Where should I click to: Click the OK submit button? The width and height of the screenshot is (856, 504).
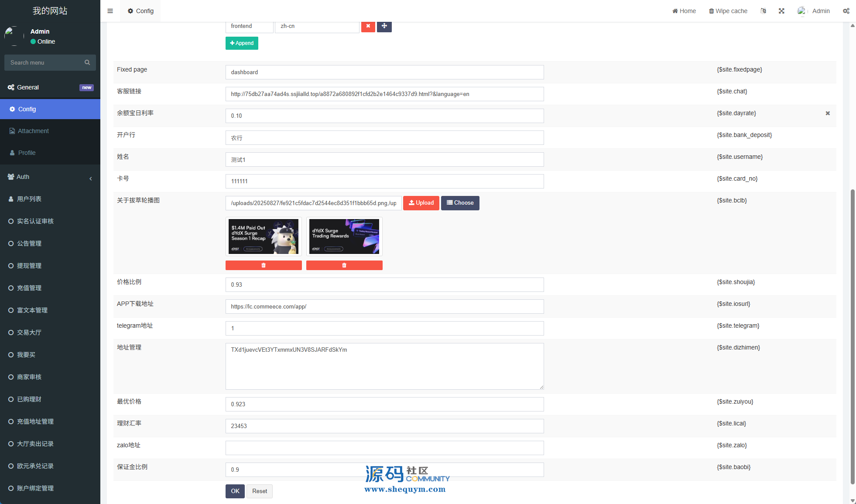click(235, 491)
